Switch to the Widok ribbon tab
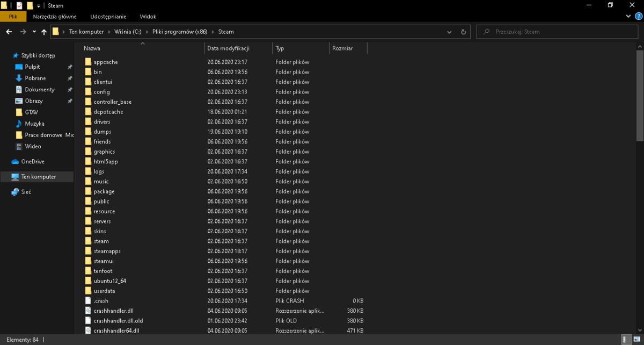Image resolution: width=644 pixels, height=345 pixels. click(x=148, y=17)
